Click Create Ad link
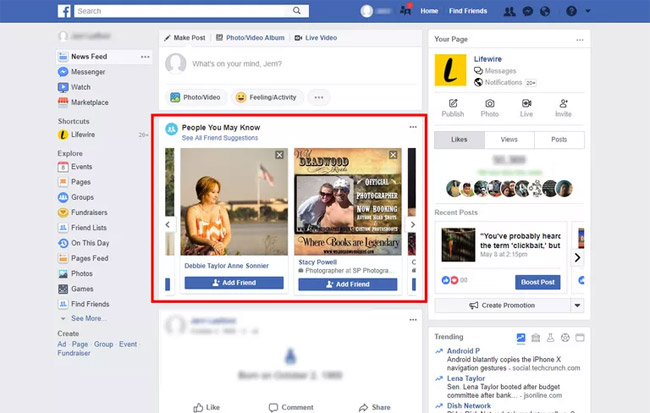Screen dimensions: 650x413 (x=61, y=344)
